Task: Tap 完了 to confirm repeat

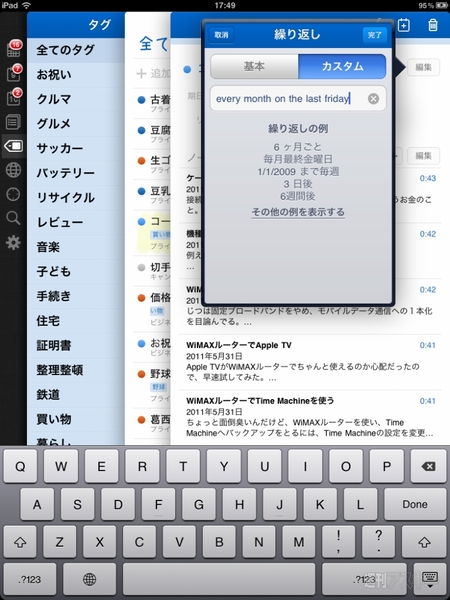Action: point(375,35)
